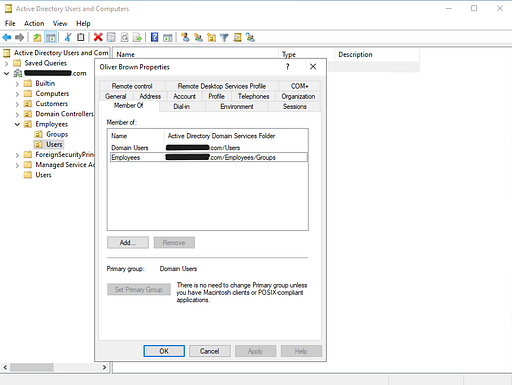Click the Cut scissors icon
Image resolution: width=512 pixels, height=385 pixels.
pos(68,37)
